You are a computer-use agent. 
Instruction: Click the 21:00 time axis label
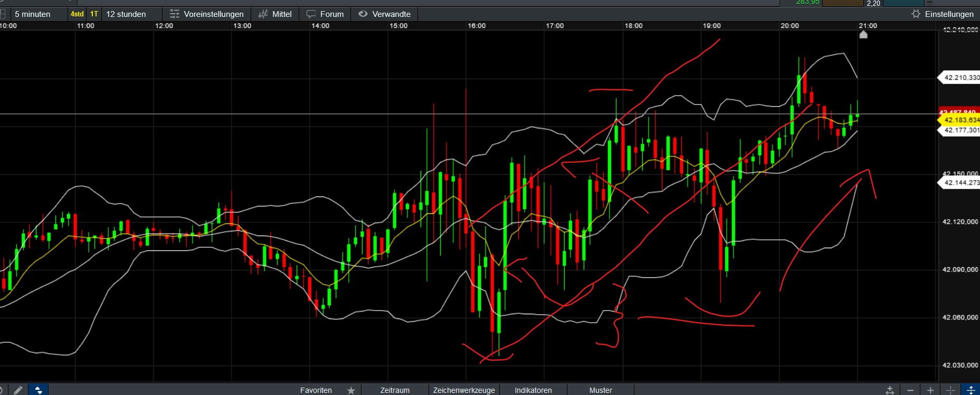click(x=868, y=25)
